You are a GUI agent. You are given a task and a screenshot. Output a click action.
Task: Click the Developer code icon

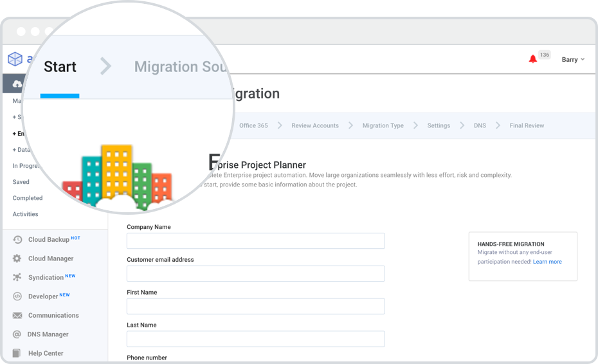click(17, 296)
